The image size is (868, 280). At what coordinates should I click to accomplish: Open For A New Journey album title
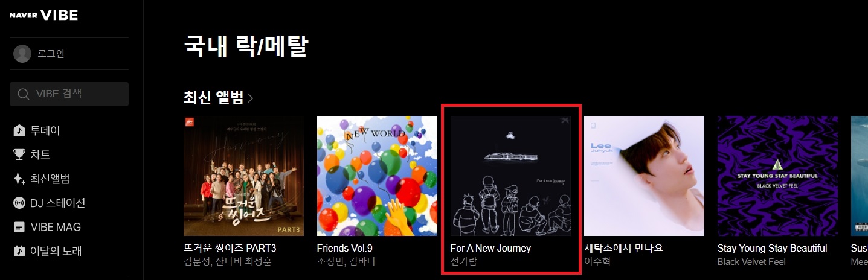(490, 248)
